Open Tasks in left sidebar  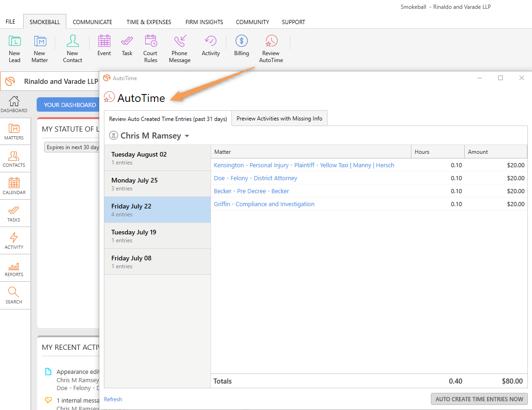(14, 214)
